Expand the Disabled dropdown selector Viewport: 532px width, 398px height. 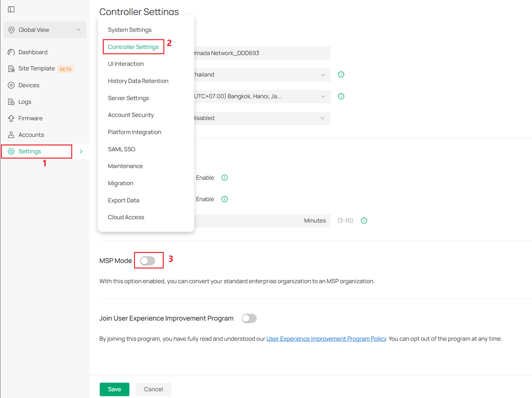[323, 118]
